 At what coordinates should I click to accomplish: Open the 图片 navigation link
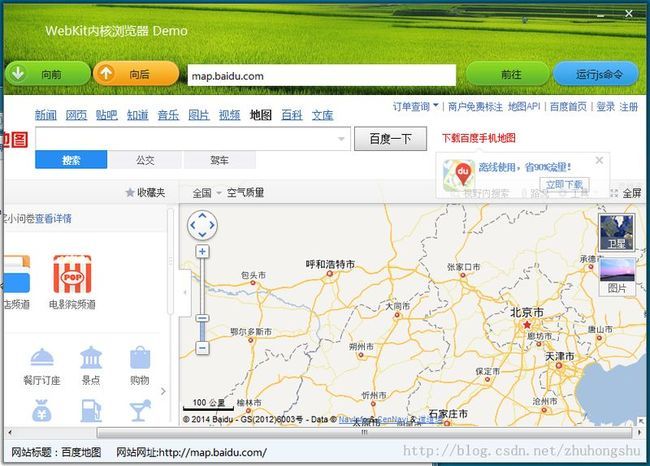pos(199,115)
